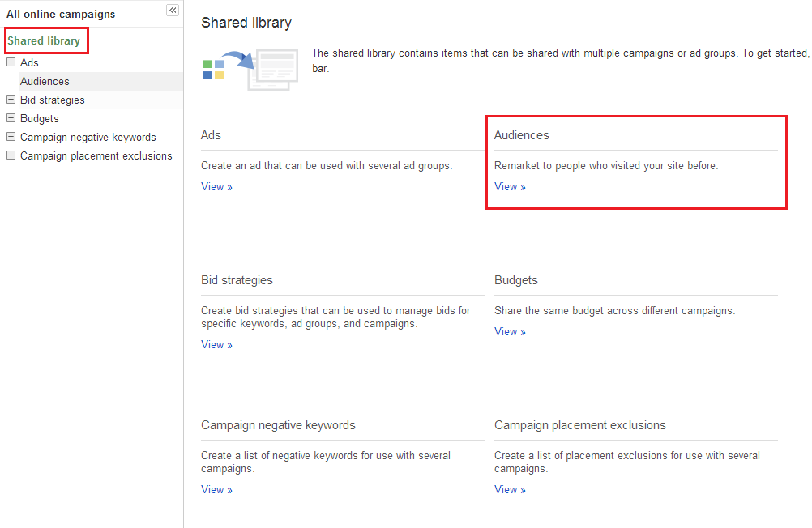The image size is (812, 528).
Task: Select Budgets in the left navigation
Action: coord(38,118)
